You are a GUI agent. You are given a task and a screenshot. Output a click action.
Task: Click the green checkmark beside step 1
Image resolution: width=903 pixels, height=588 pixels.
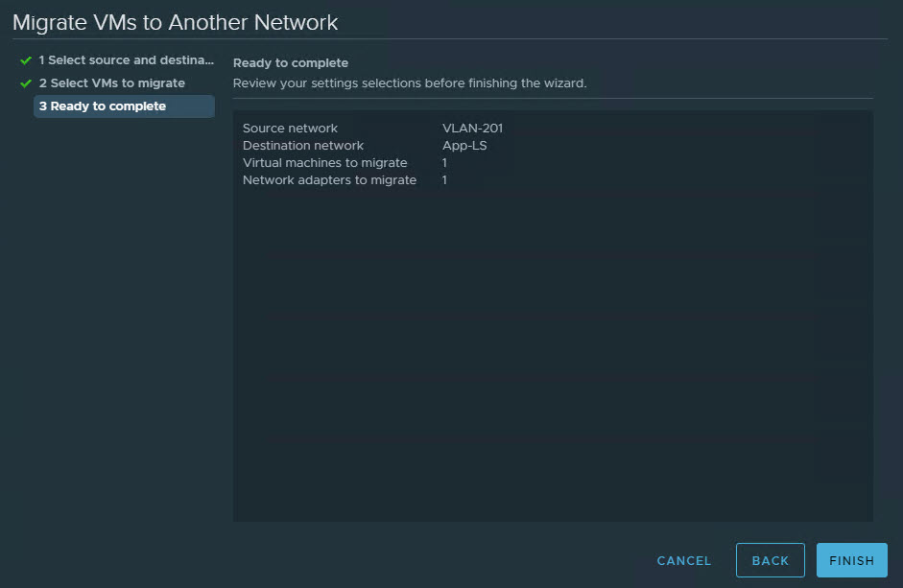coord(26,60)
